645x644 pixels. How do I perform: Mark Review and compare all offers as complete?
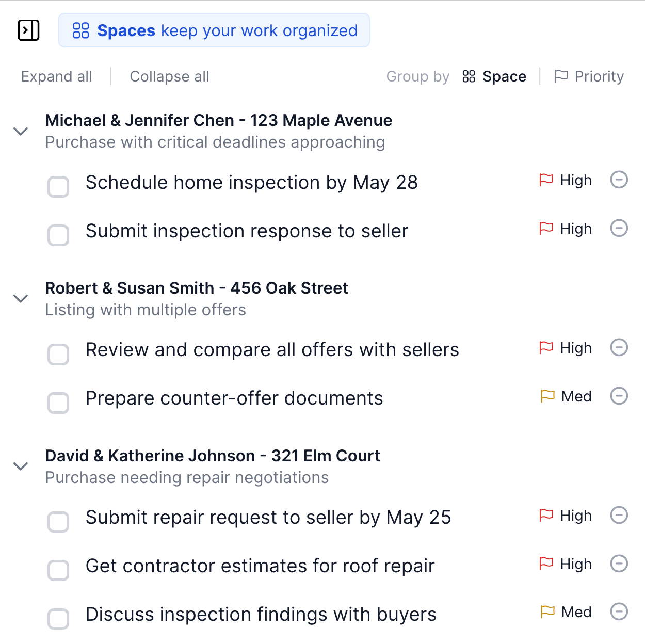[x=58, y=355]
